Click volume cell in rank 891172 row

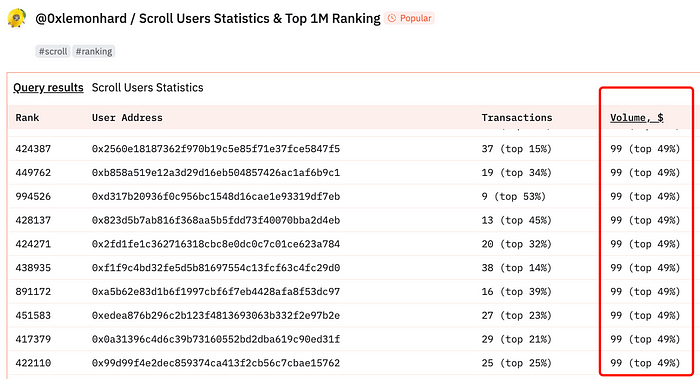[x=645, y=292]
